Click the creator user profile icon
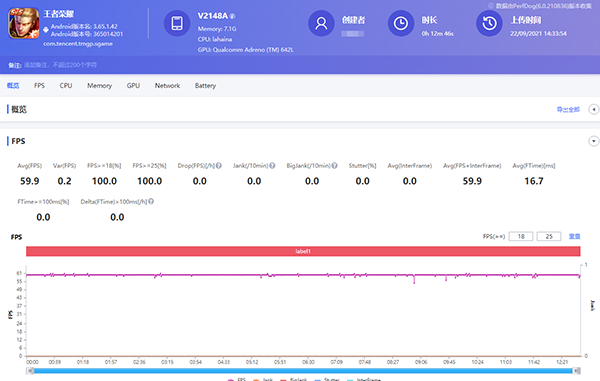Image resolution: width=600 pixels, height=381 pixels. coord(321,23)
